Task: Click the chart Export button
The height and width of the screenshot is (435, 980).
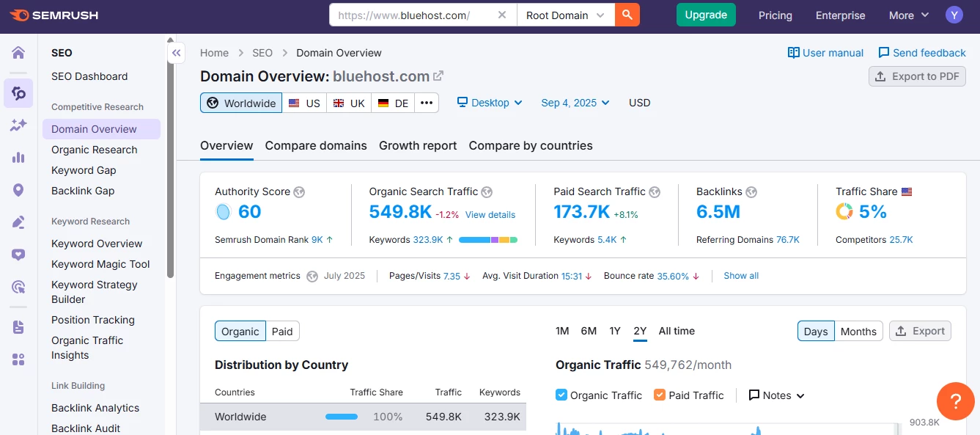Action: pyautogui.click(x=920, y=332)
